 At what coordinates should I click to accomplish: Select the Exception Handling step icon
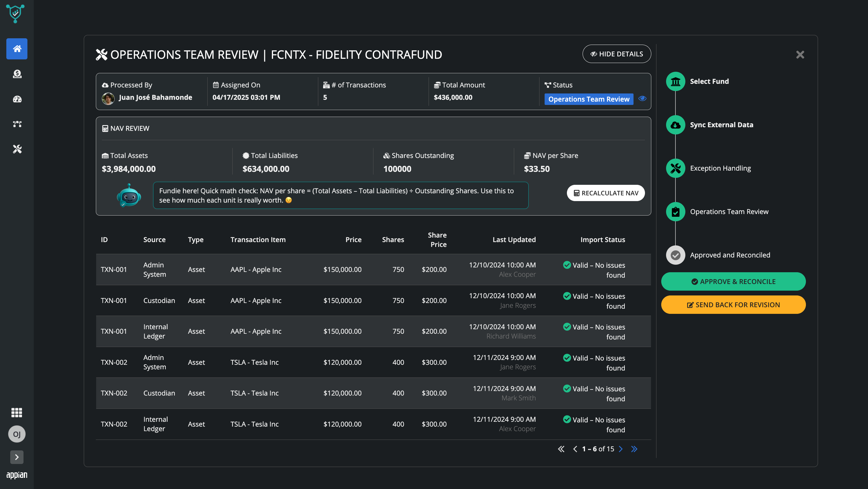[675, 168]
